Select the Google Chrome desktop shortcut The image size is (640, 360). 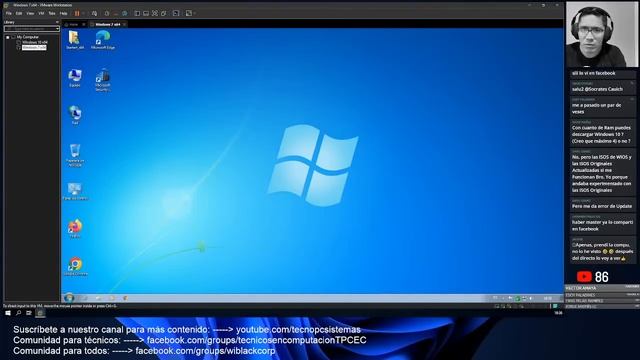click(x=75, y=267)
